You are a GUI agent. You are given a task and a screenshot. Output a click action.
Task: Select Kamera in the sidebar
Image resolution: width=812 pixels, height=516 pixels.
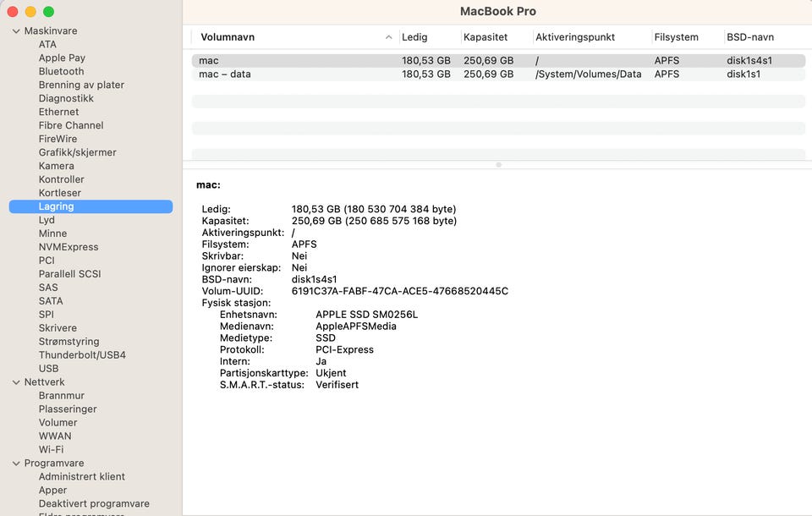tap(56, 166)
